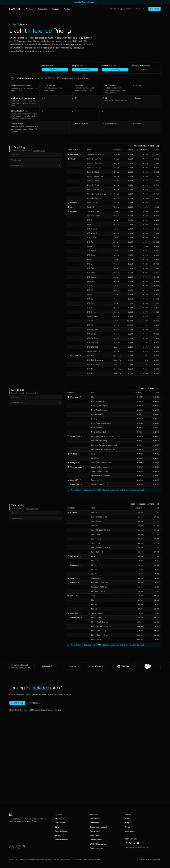Open the external link arrow next to OpenAI
This screenshot has height=868, width=170.
78,212
